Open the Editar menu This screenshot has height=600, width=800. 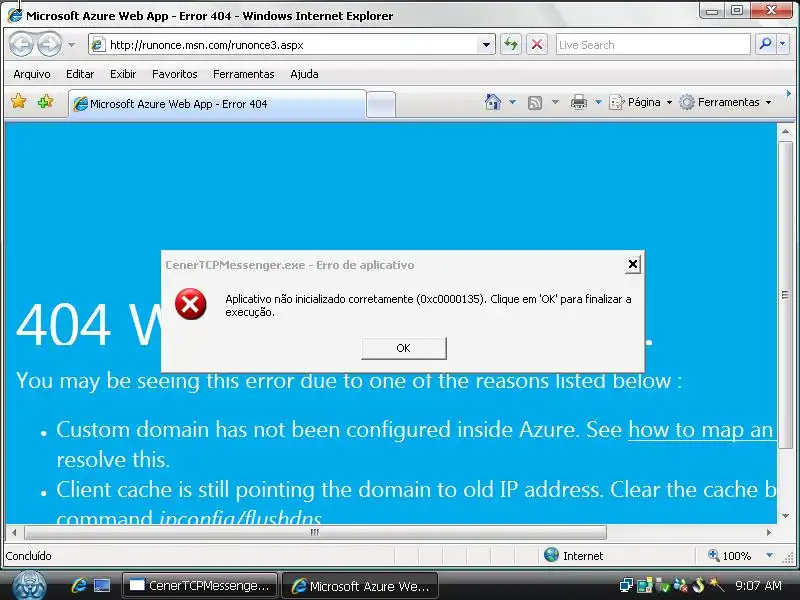[80, 74]
